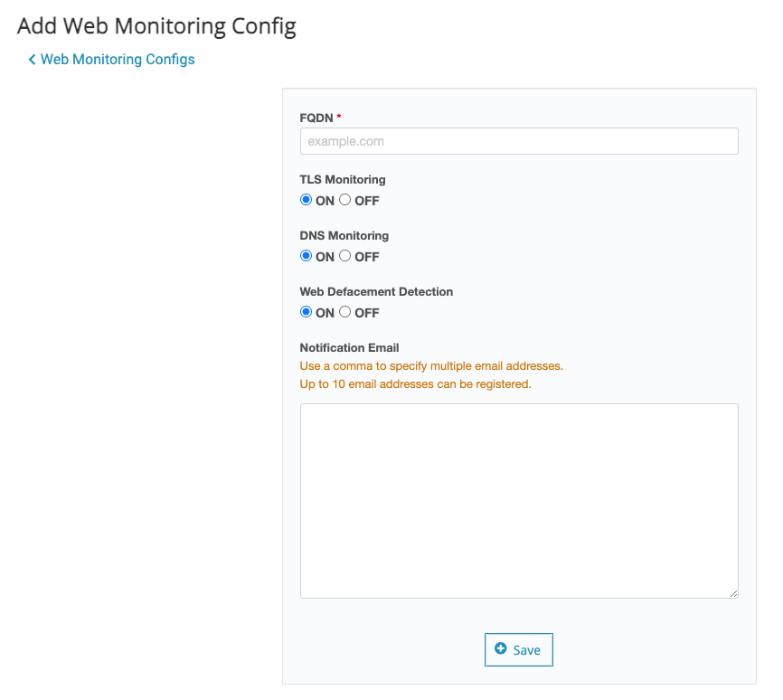
Task: Click the Web Defacement Detection label
Action: 376,292
